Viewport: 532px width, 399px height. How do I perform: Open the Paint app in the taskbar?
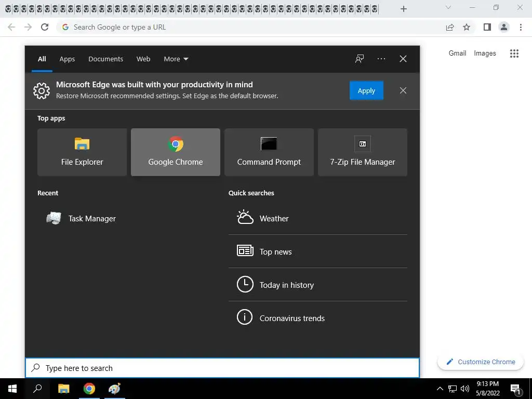click(x=114, y=389)
